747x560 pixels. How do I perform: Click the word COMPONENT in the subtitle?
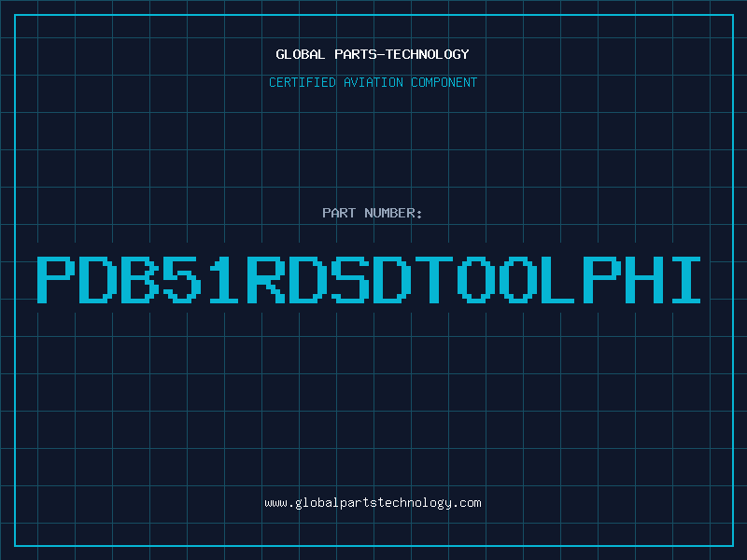coord(444,82)
